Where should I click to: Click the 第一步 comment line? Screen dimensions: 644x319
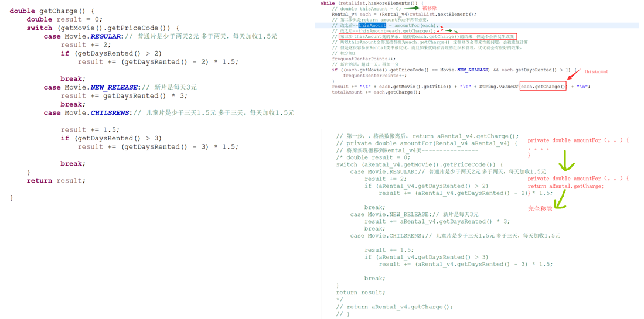427,136
